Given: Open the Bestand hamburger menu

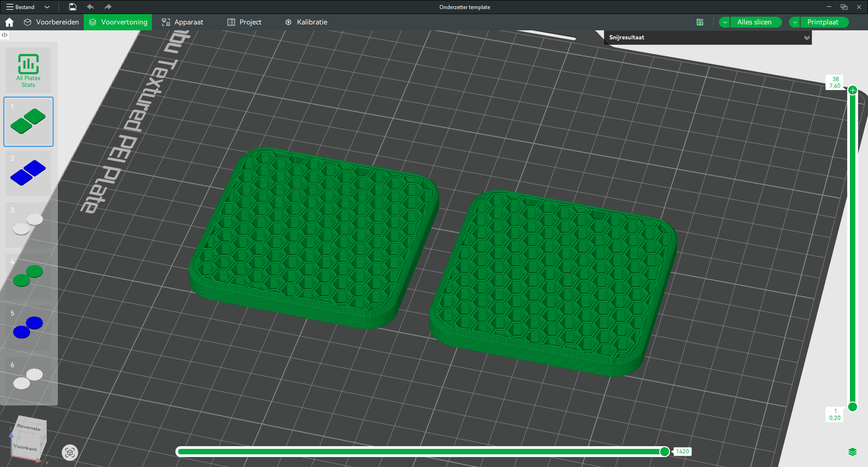Looking at the screenshot, I should click(20, 7).
